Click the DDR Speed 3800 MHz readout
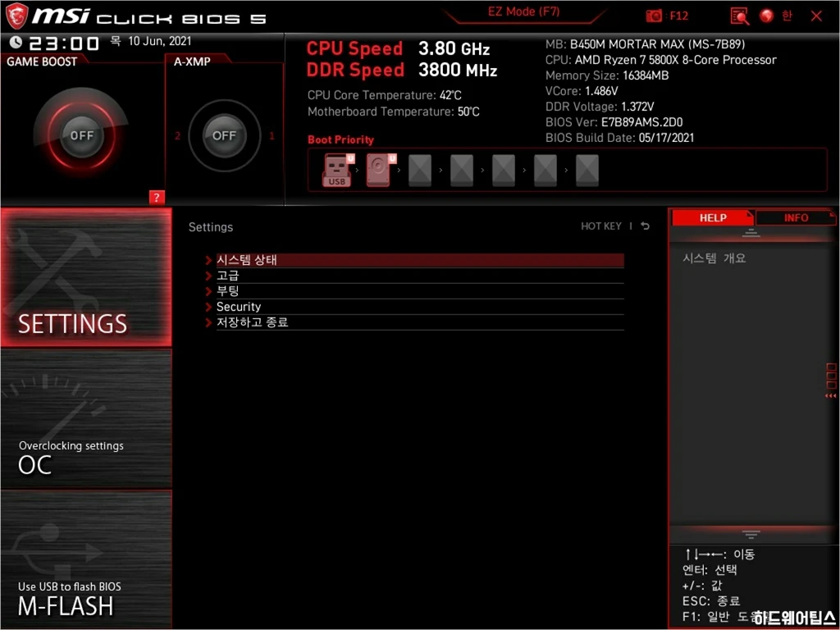 pyautogui.click(x=402, y=71)
